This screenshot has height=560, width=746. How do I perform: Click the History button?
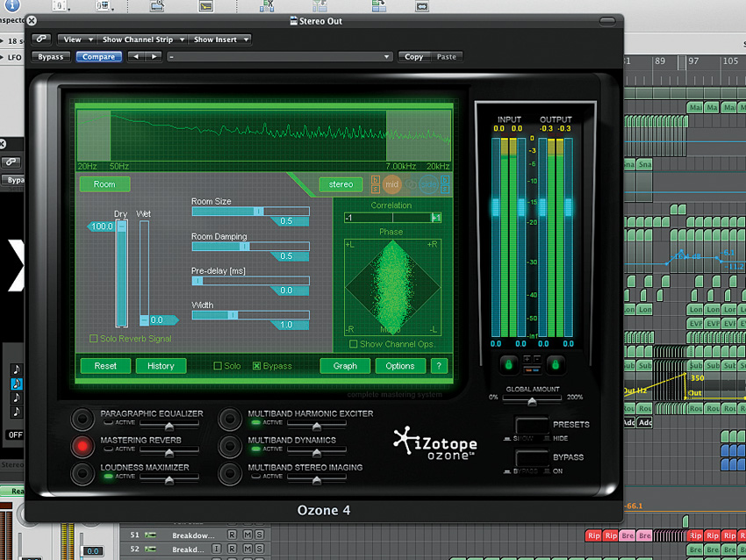click(x=161, y=366)
